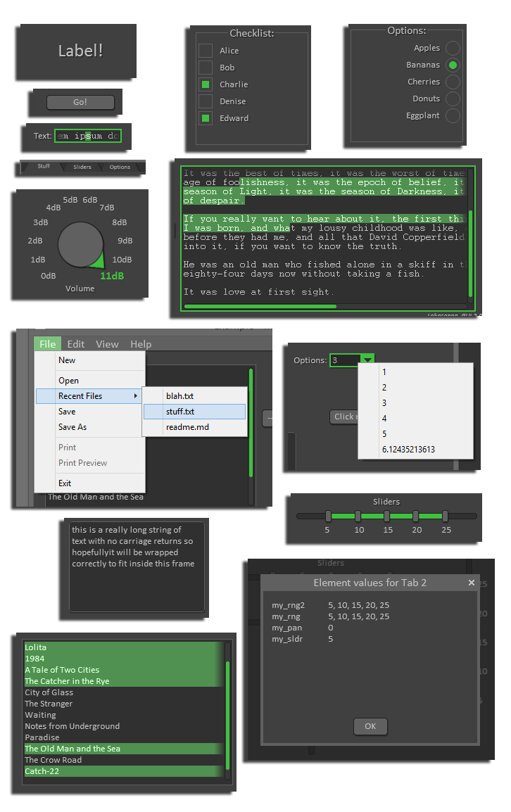Click the slider handle at 15

[386, 516]
